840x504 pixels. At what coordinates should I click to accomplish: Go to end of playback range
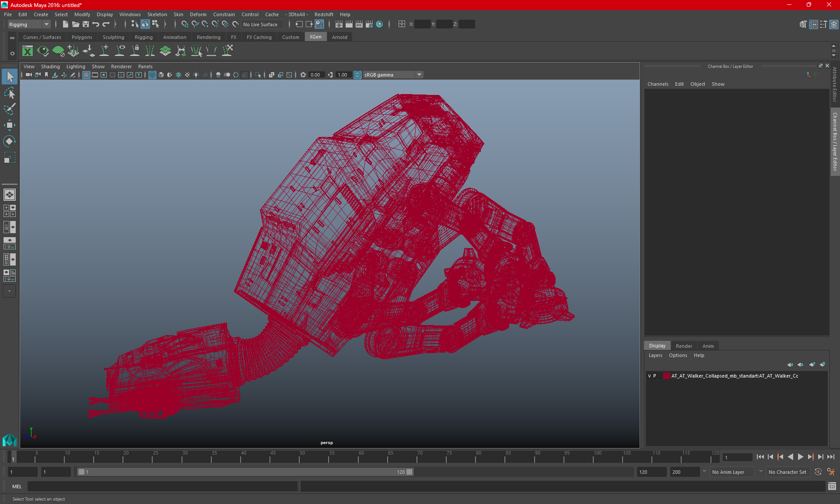(831, 457)
